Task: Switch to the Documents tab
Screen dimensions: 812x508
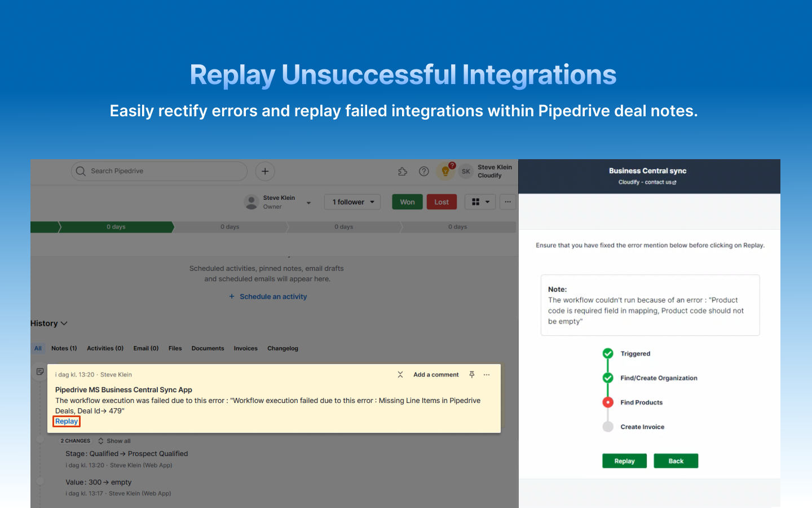Action: click(208, 348)
